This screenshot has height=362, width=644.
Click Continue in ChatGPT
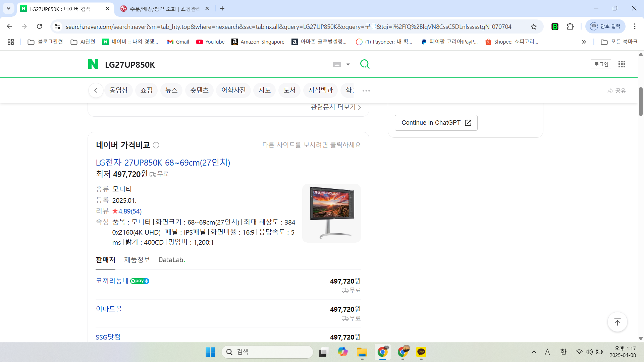click(x=436, y=123)
